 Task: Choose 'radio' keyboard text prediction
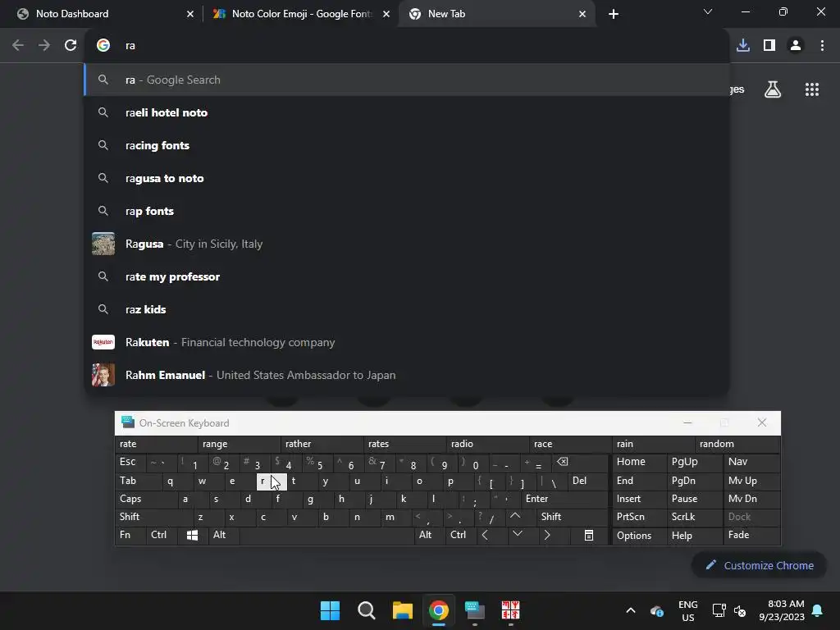[488, 444]
